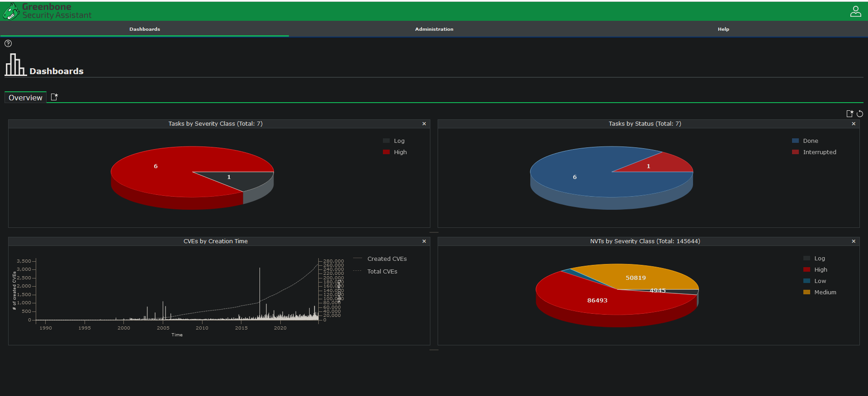Click the '3,500' y-axis value
The width and height of the screenshot is (868, 396).
[x=24, y=261]
